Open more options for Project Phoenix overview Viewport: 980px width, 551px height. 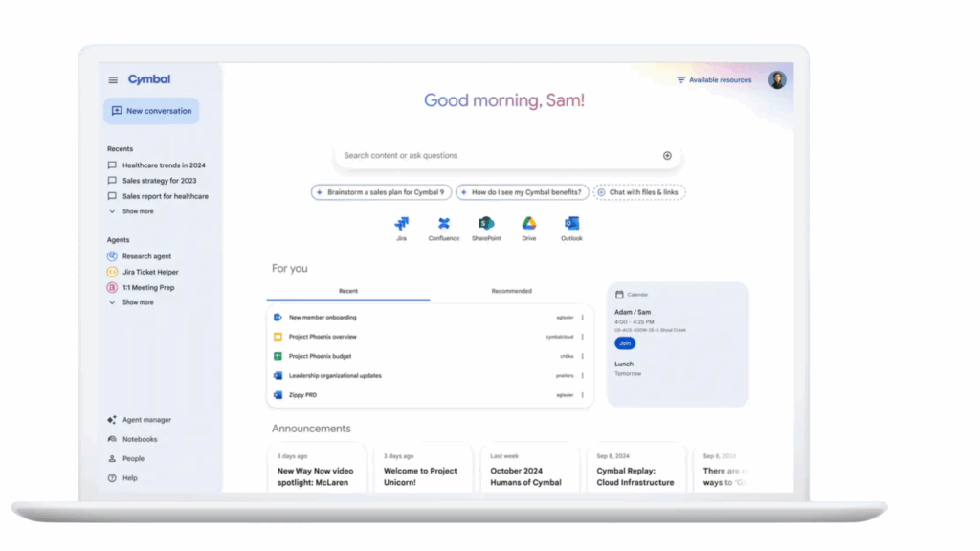[583, 337]
